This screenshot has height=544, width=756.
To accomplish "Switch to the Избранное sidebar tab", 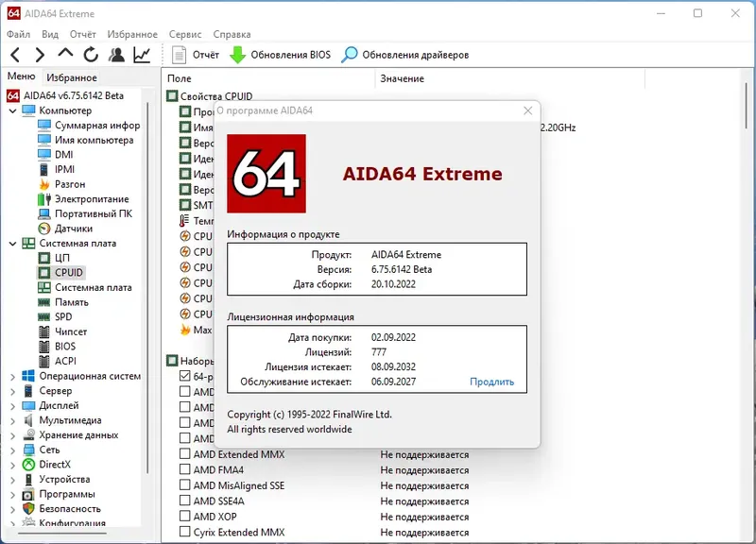I will coord(72,77).
